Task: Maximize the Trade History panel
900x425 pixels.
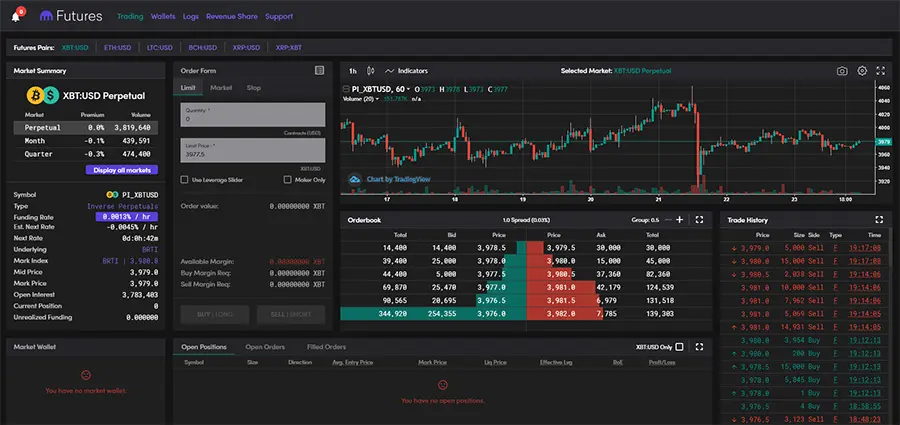Action: tap(879, 219)
